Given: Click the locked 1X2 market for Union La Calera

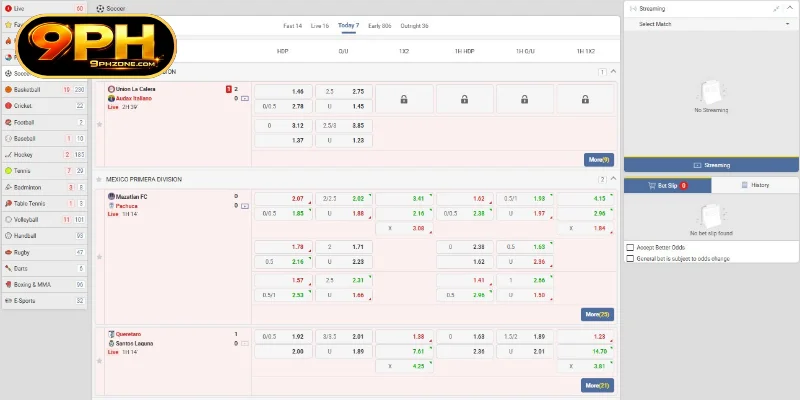Looking at the screenshot, I should (404, 99).
